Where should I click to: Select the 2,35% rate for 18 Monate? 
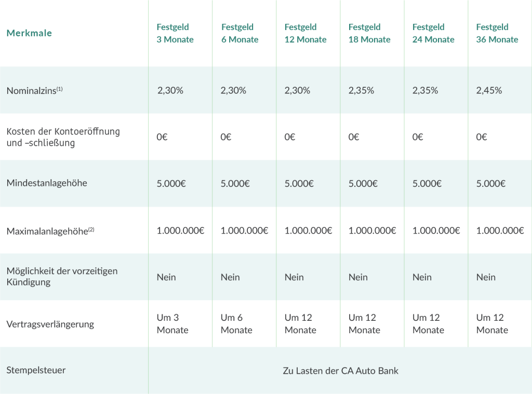[x=361, y=90]
